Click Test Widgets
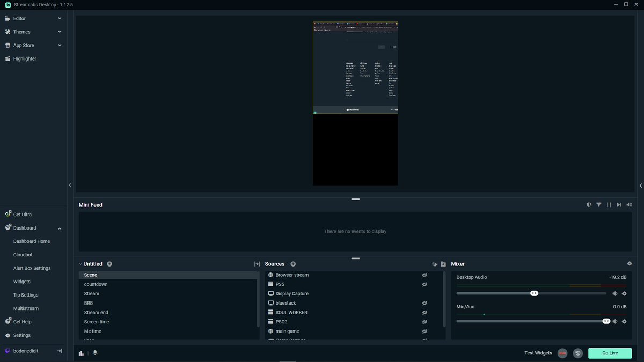Viewport: 644px width, 362px height. 538,353
